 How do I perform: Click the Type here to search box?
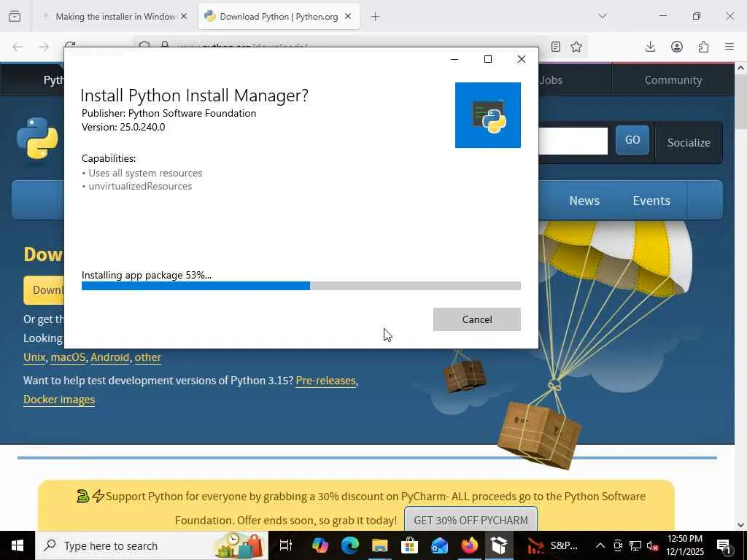click(152, 545)
